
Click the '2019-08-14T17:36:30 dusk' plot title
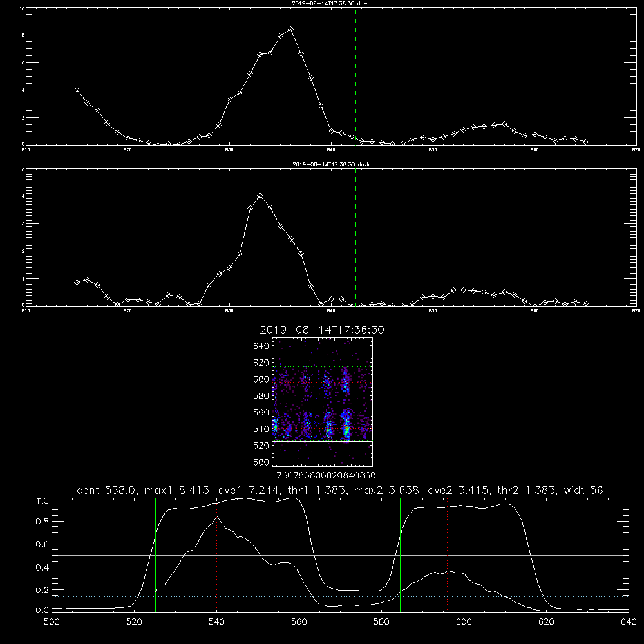(331, 164)
